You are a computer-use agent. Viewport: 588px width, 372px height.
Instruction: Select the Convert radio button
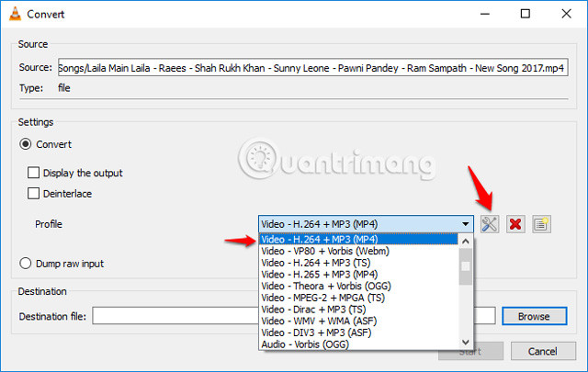26,144
